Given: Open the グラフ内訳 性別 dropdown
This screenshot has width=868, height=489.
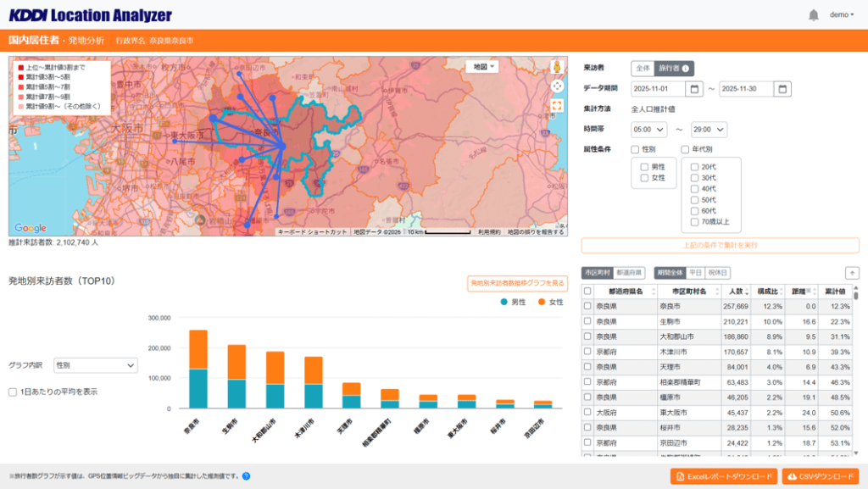Looking at the screenshot, I should coord(95,365).
